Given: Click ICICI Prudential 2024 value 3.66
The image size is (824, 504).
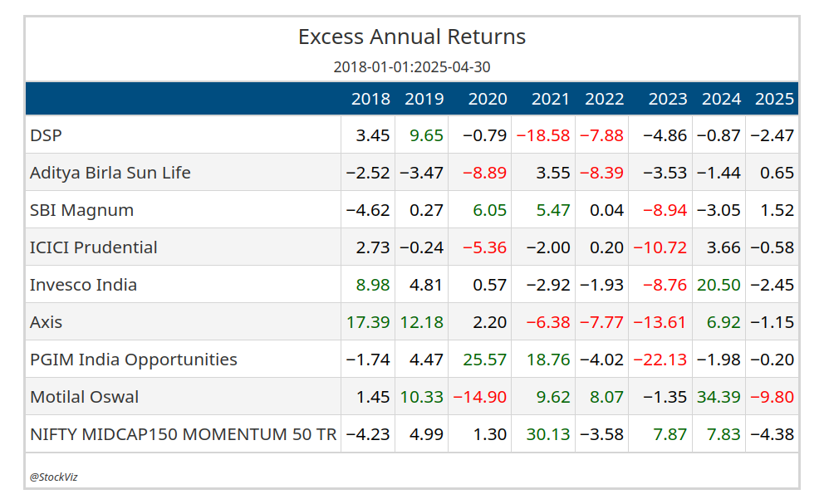Looking at the screenshot, I should click(x=723, y=247).
